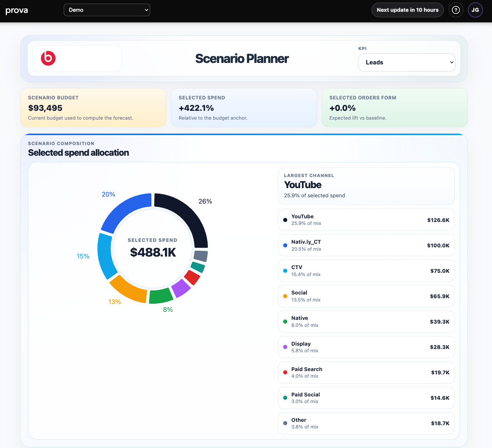Select the CTV channel row
The image size is (492, 448).
coord(366,271)
